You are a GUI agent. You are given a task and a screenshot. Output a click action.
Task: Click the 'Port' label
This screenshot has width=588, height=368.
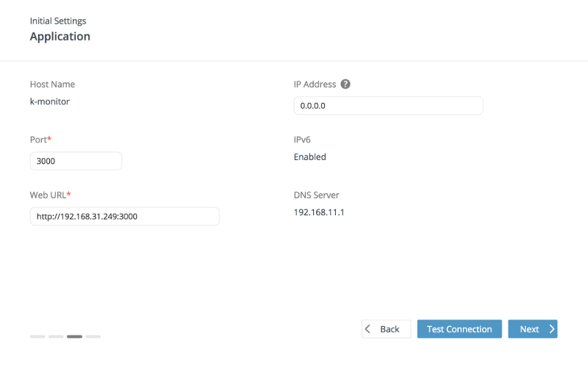coord(40,140)
